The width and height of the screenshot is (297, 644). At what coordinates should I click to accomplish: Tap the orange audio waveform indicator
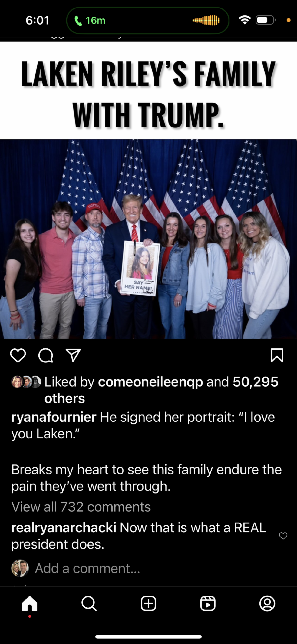pos(206,21)
